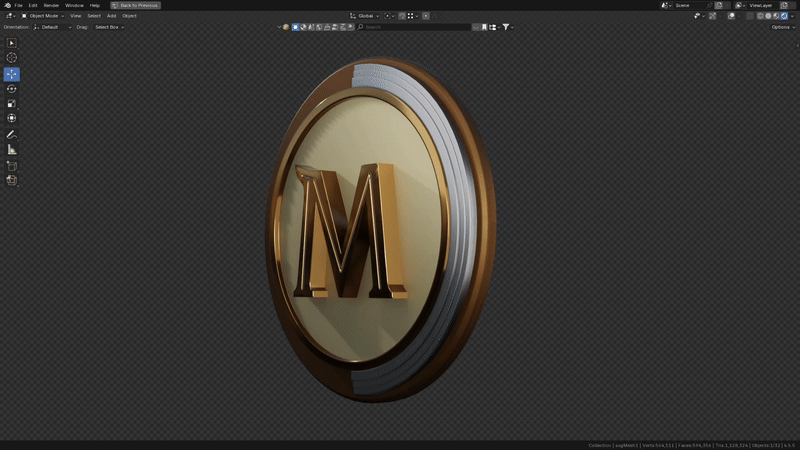Open the view layer browse icon

point(740,6)
